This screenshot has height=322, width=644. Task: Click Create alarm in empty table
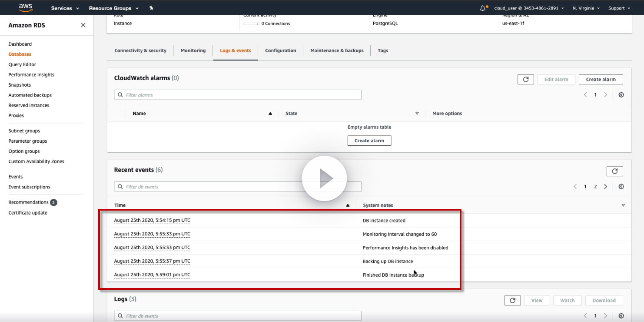[369, 141]
